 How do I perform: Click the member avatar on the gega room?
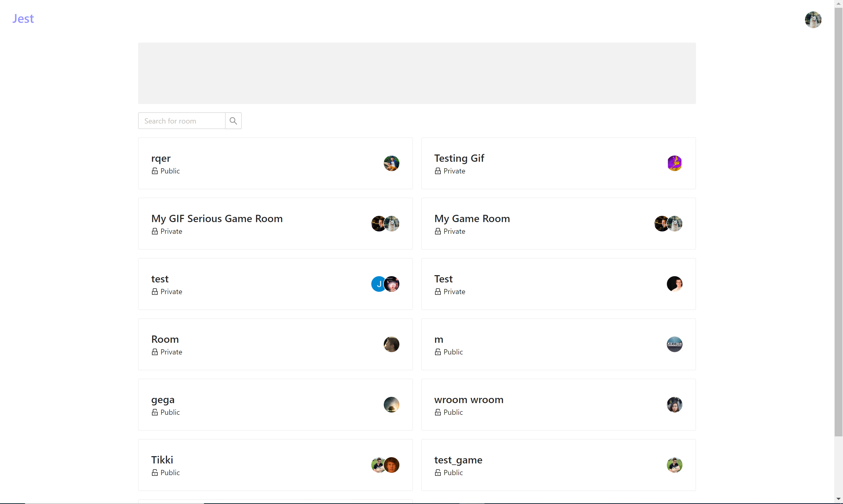391,404
